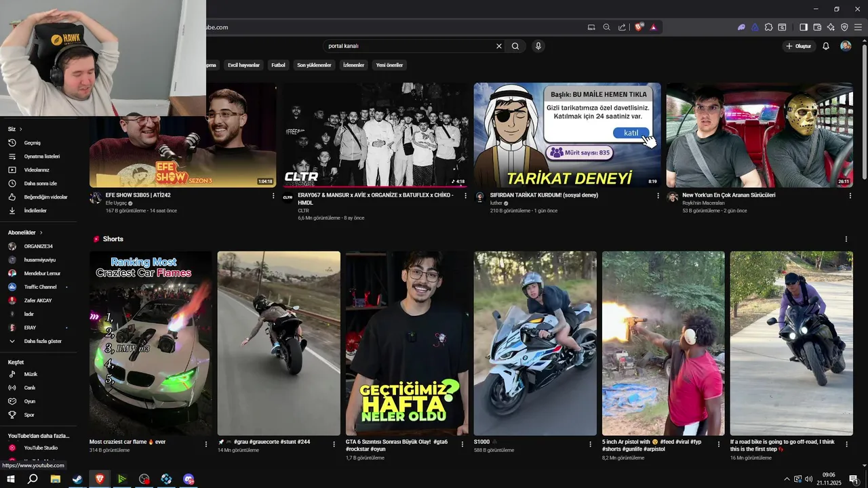Open options for ERAY067 & MANSUR video
This screenshot has height=488, width=868.
465,196
